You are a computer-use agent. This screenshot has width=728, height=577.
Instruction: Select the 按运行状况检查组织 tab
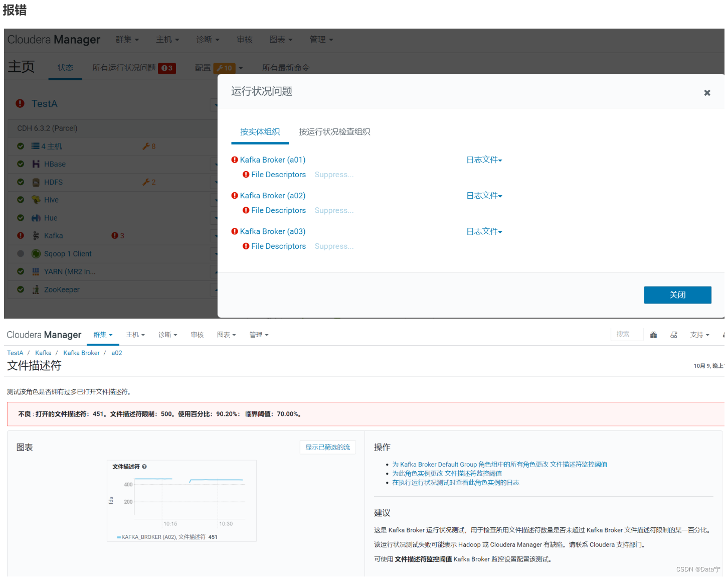[x=334, y=132]
